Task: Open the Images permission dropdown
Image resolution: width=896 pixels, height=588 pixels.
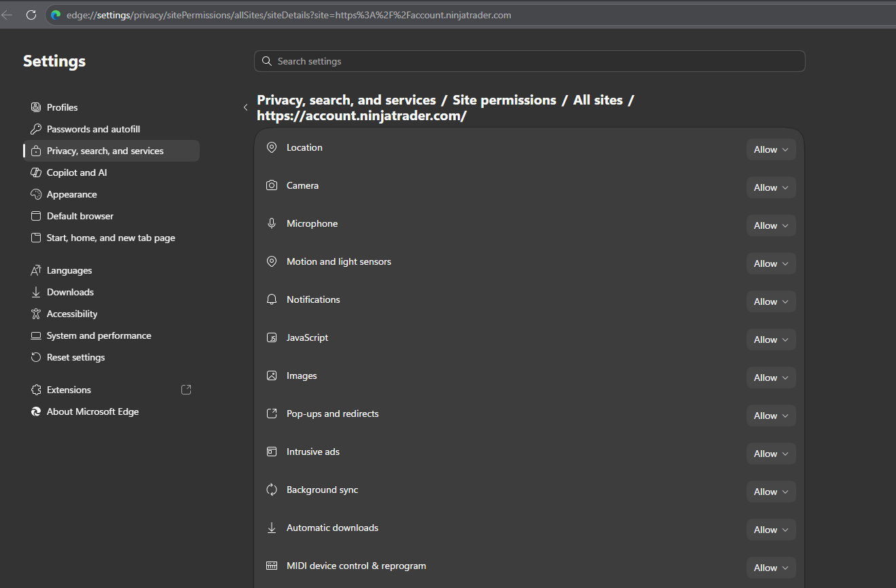Action: click(771, 378)
